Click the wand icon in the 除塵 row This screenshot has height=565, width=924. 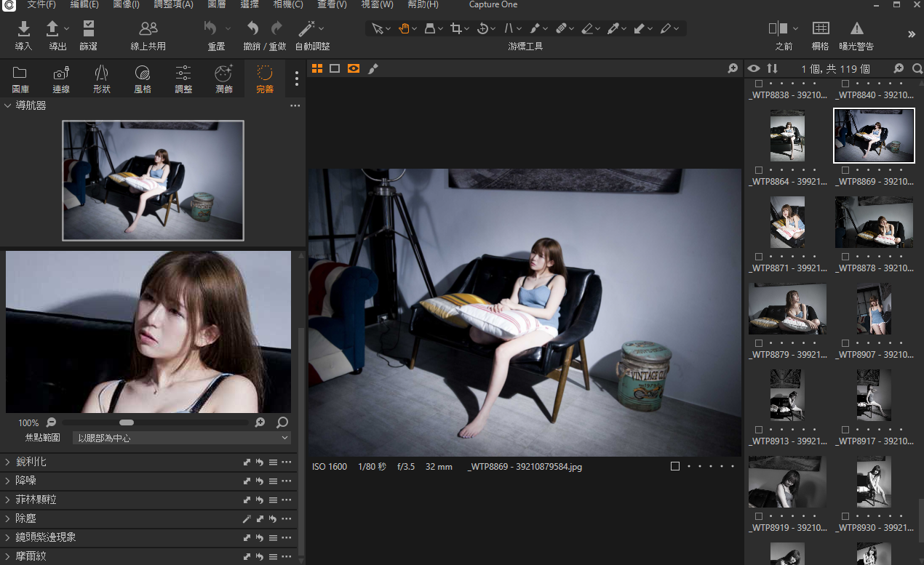tap(247, 518)
